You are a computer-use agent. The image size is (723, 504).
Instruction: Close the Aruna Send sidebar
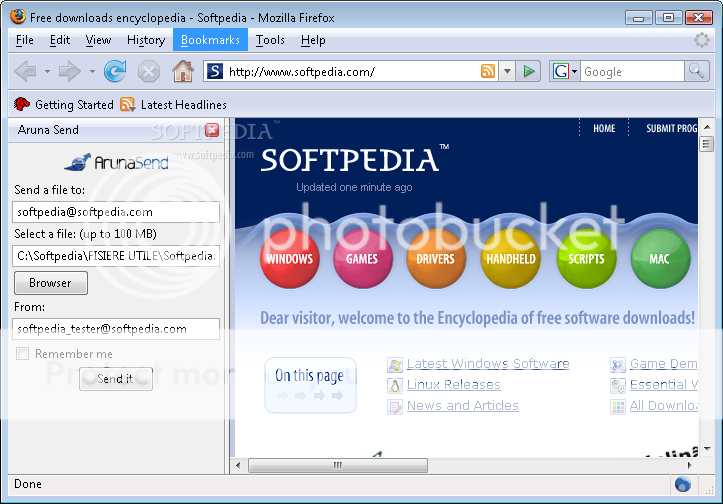[x=212, y=130]
